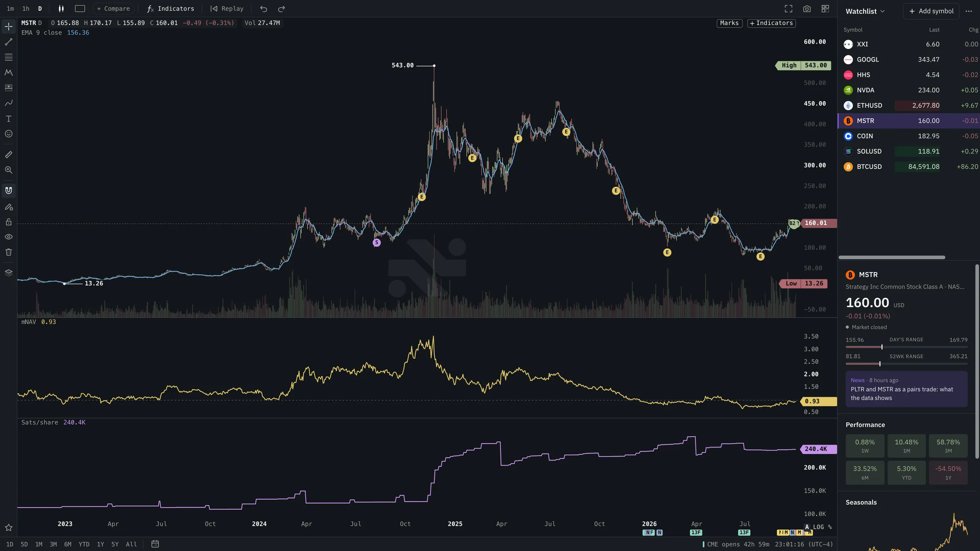Viewport: 980px width, 551px height.
Task: Open the object tree layers panel
Action: pos(9,273)
